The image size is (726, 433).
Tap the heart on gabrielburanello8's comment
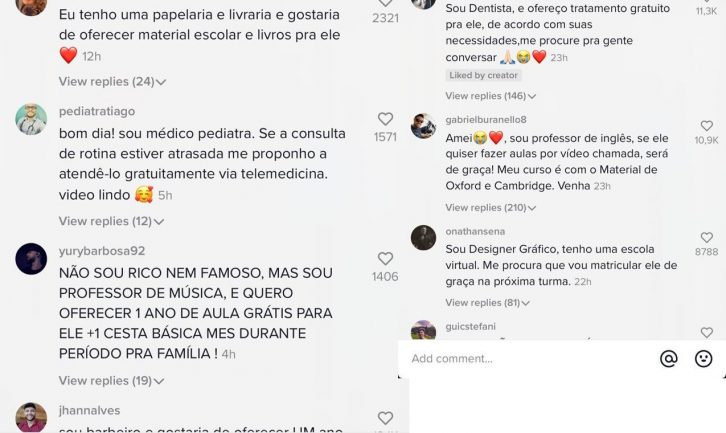click(707, 126)
